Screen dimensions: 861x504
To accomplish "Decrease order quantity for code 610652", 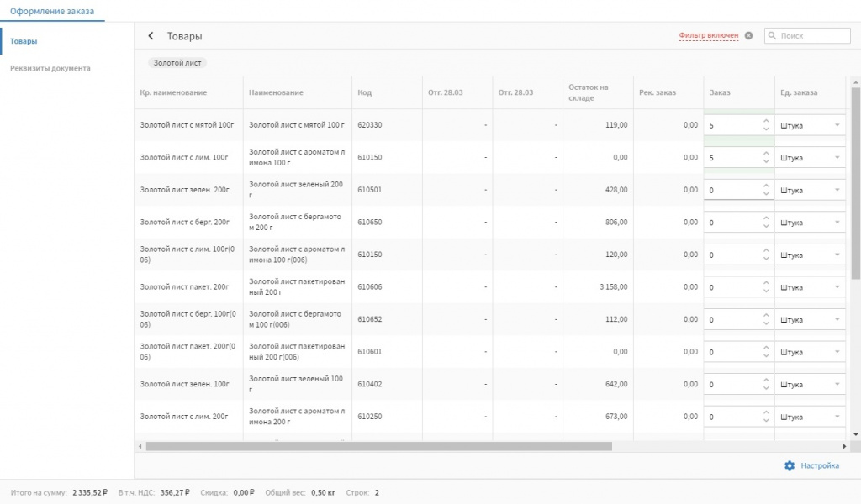I will [x=766, y=323].
